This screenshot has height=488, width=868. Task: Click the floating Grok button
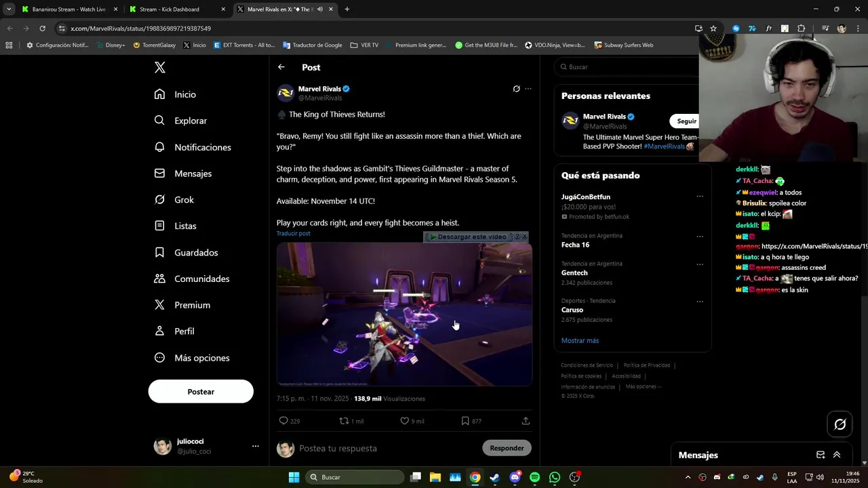coord(840,424)
